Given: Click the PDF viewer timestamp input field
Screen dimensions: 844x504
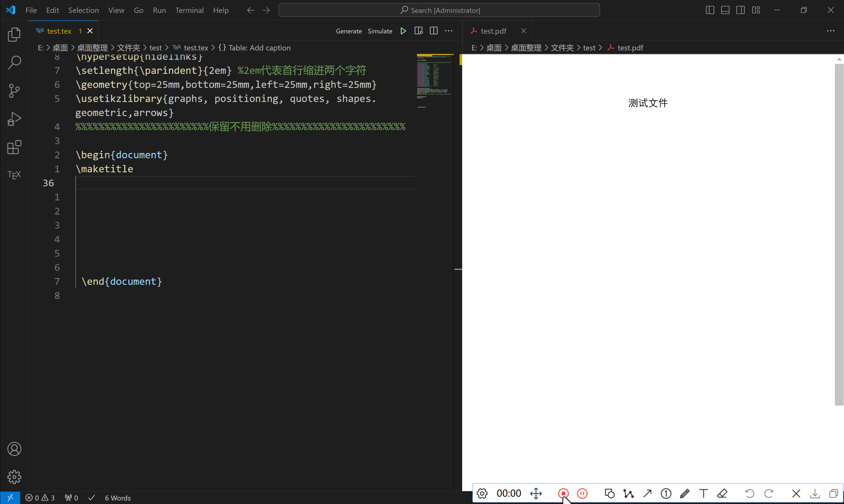Looking at the screenshot, I should coord(509,493).
